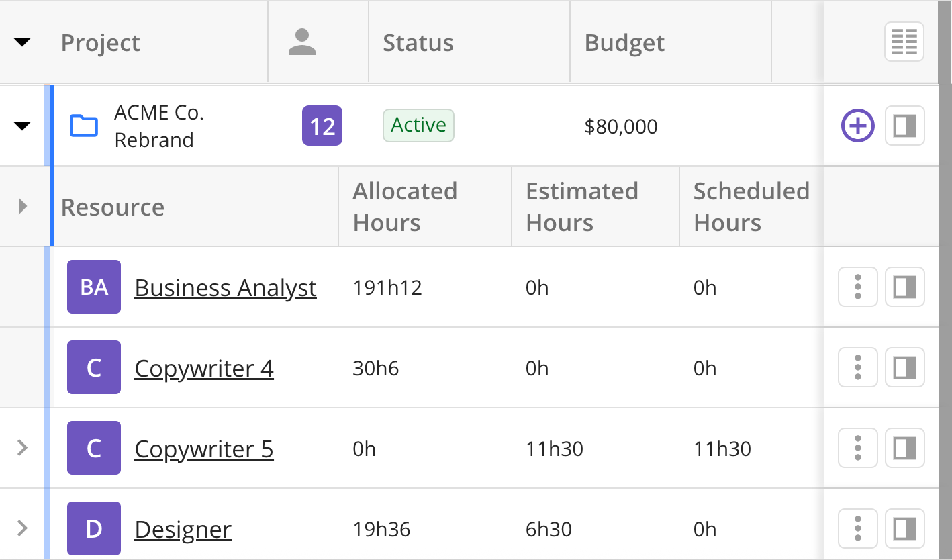Click the add plus icon for ACME Rebrand
Image resolution: width=952 pixels, height=560 pixels.
857,126
